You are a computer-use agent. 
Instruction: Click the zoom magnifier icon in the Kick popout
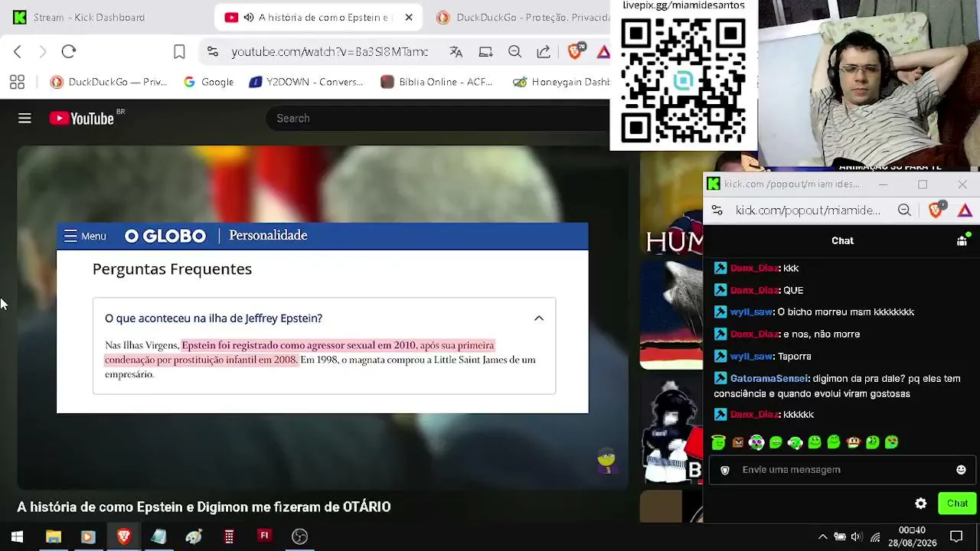click(x=904, y=210)
